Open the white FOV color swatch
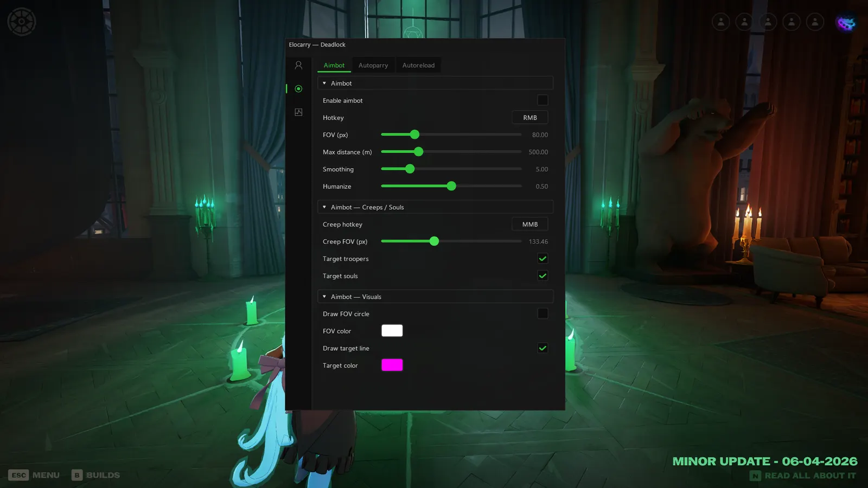The height and width of the screenshot is (488, 868). pos(392,331)
